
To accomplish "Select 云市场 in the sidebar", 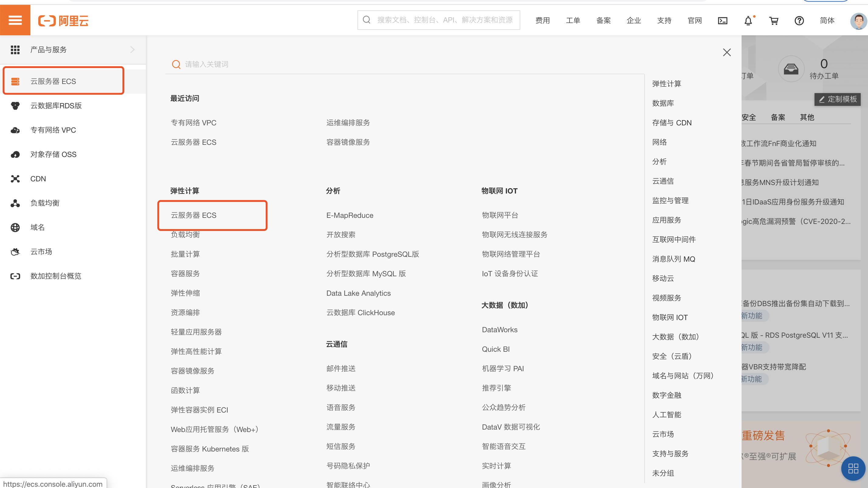I will [x=41, y=252].
